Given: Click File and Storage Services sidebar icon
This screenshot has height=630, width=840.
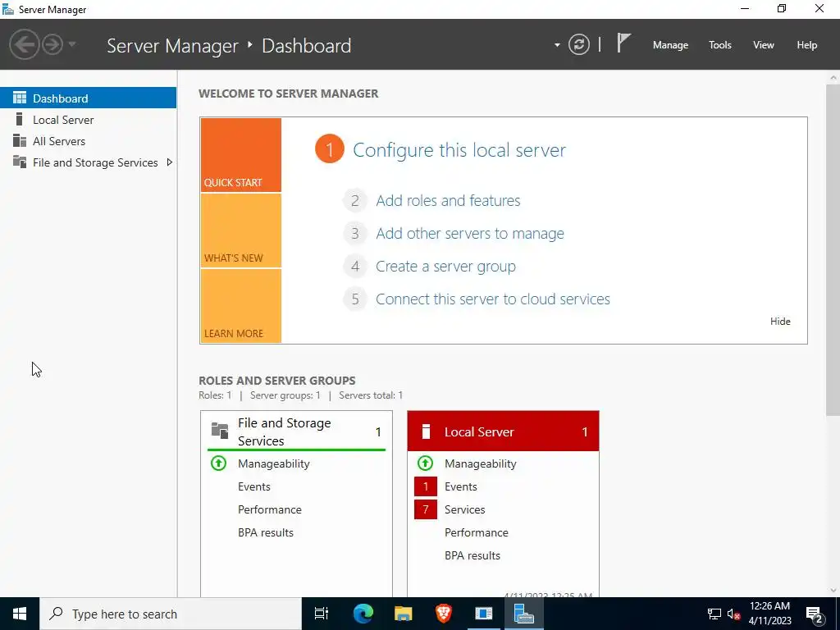Looking at the screenshot, I should tap(20, 162).
